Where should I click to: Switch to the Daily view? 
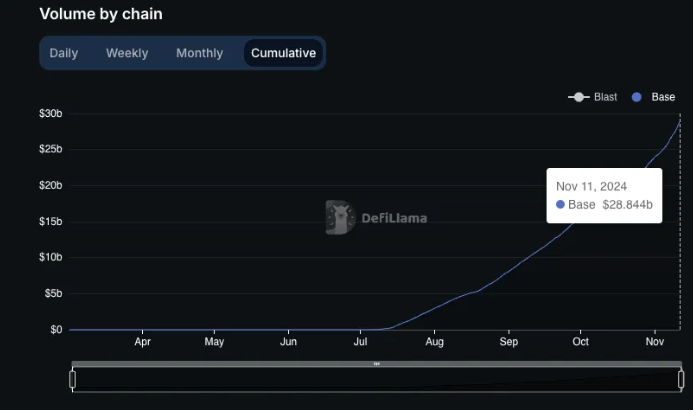63,53
